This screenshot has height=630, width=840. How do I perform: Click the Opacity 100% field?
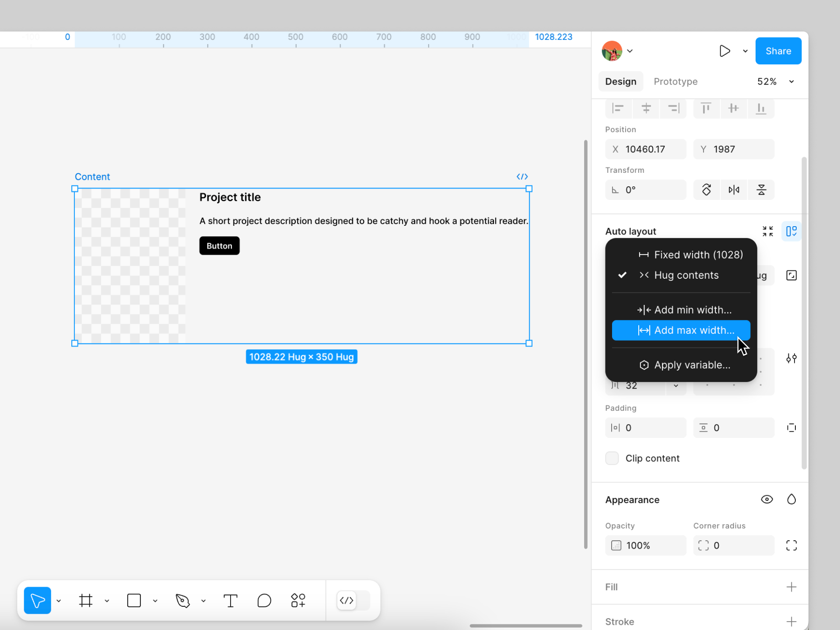(x=645, y=546)
